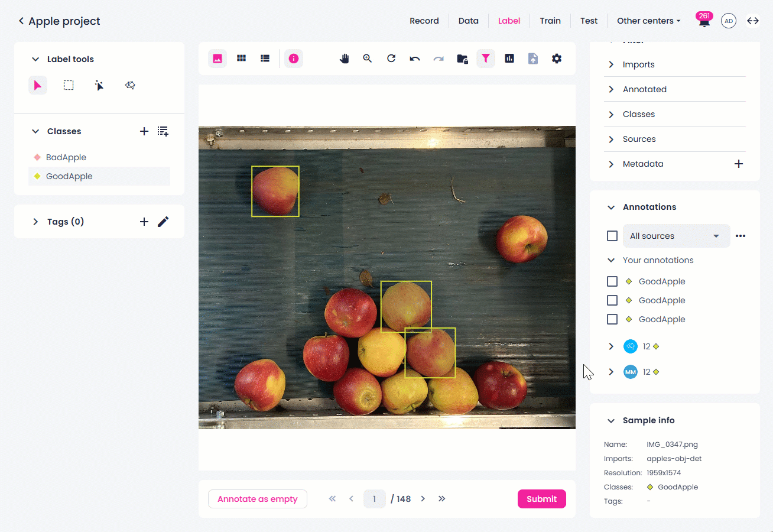This screenshot has width=773, height=532.
Task: Select the GoodApple class yellow swatch
Action: tap(37, 176)
